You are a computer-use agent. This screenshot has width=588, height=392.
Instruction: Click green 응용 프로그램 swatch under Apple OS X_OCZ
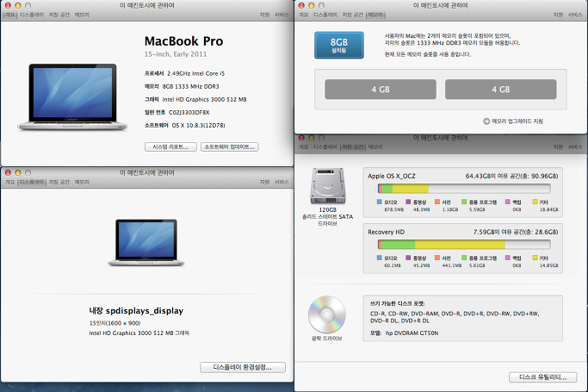[x=464, y=202]
